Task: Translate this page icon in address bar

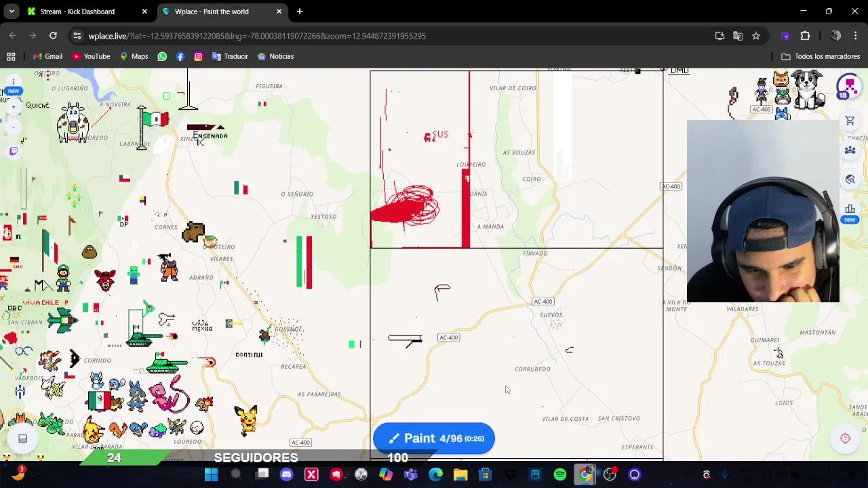Action: click(738, 36)
